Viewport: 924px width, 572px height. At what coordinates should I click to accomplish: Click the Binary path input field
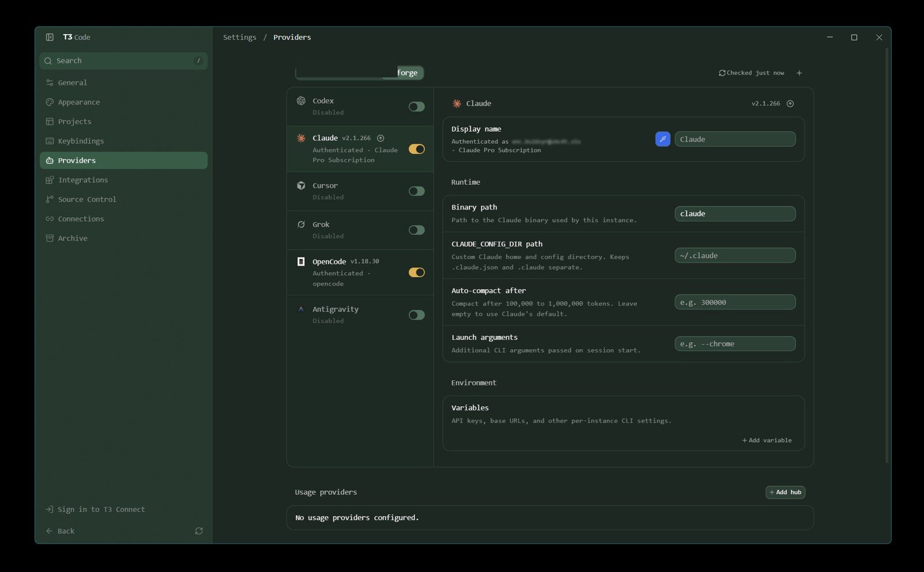[x=735, y=214]
